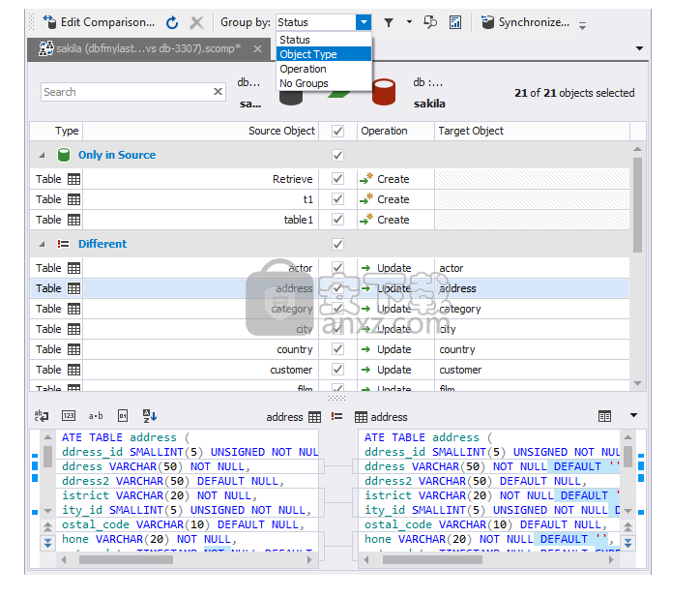
Task: Sort by the Operation column header
Action: coord(395,131)
